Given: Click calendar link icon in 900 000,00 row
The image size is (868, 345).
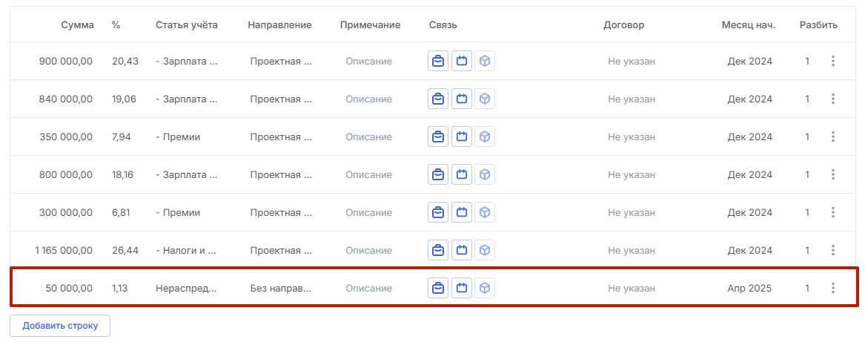Looking at the screenshot, I should (462, 61).
